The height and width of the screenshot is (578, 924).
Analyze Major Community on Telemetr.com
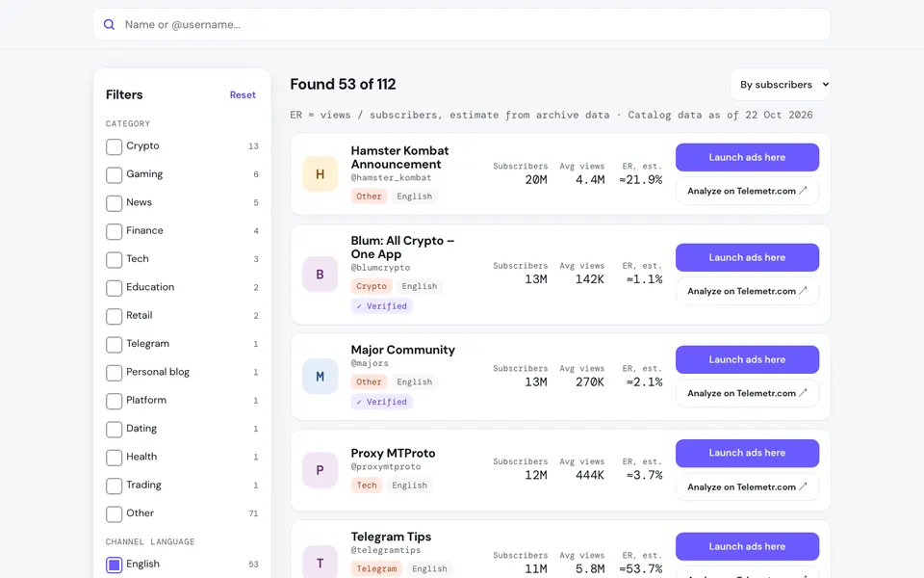point(747,393)
